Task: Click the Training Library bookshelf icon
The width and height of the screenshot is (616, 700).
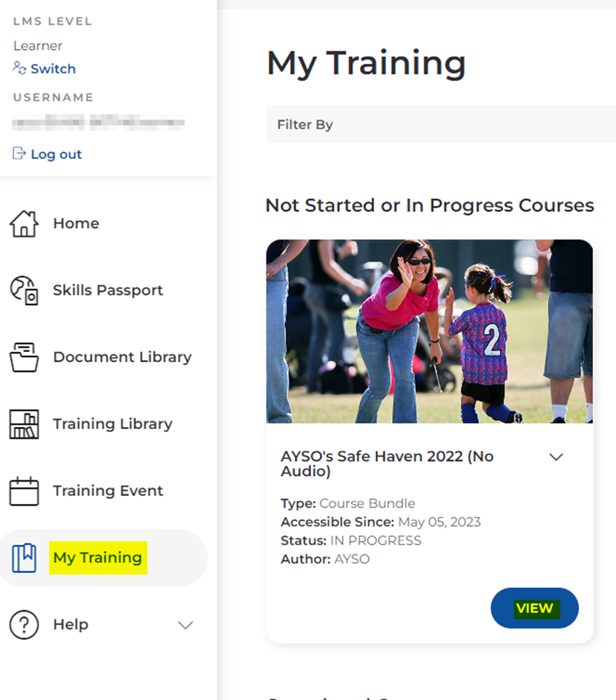Action: pyautogui.click(x=24, y=424)
